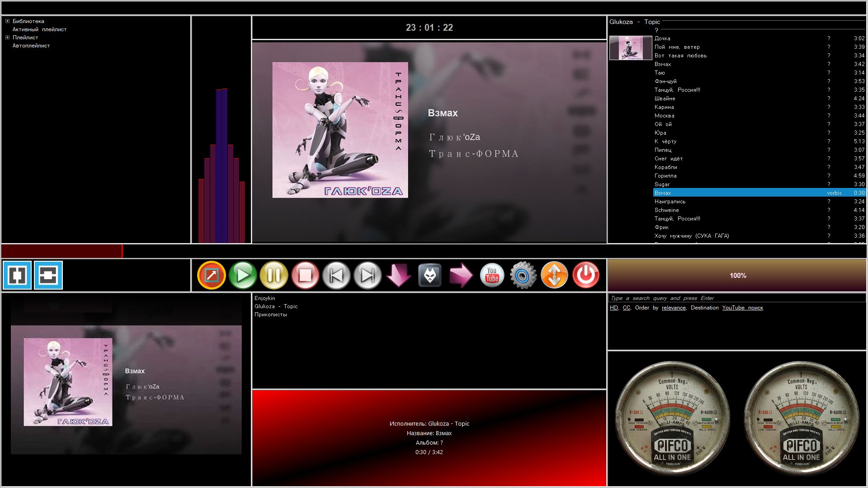Expand the Плейлист tree node
The height and width of the screenshot is (488, 868).
(x=7, y=38)
